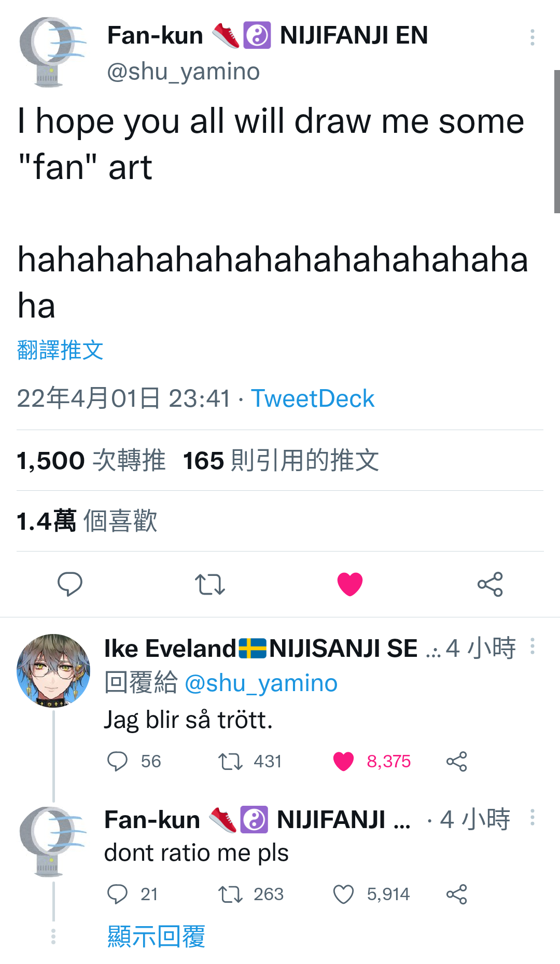This screenshot has width=560, height=964.
Task: Share the 'dont ratio me pls' reply
Action: coord(457,894)
